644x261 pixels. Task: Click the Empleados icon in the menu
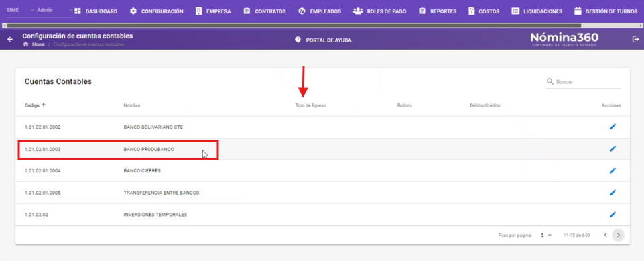click(302, 11)
